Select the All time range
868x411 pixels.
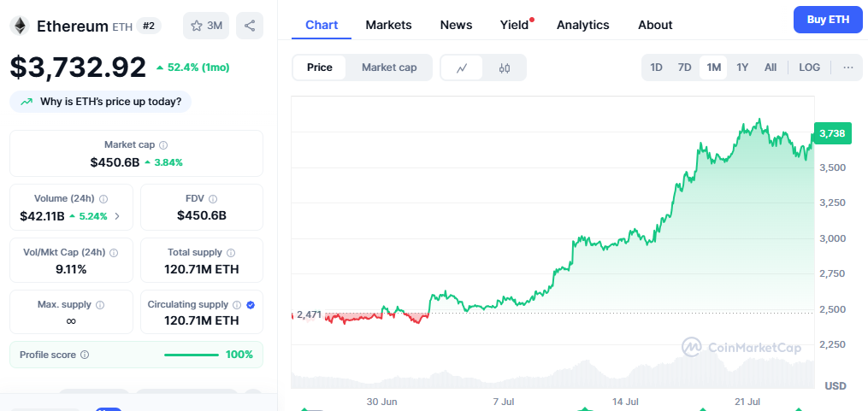[771, 68]
